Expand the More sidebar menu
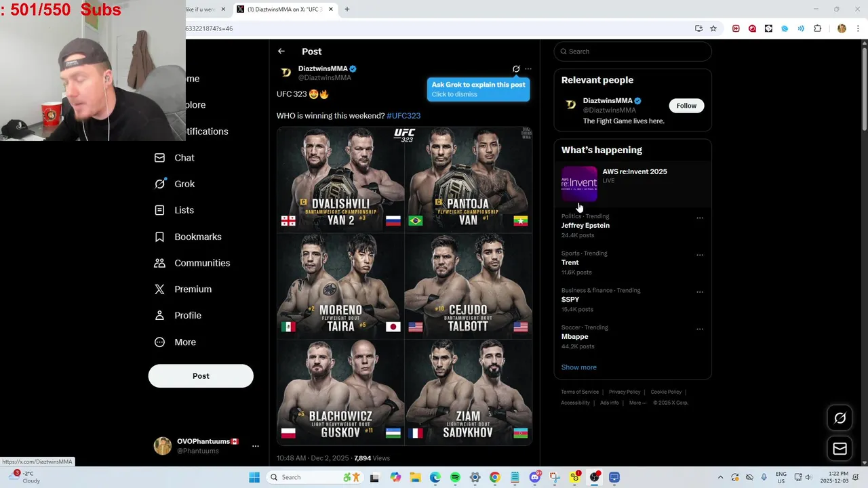Screen dimensions: 868x488 coord(175,342)
